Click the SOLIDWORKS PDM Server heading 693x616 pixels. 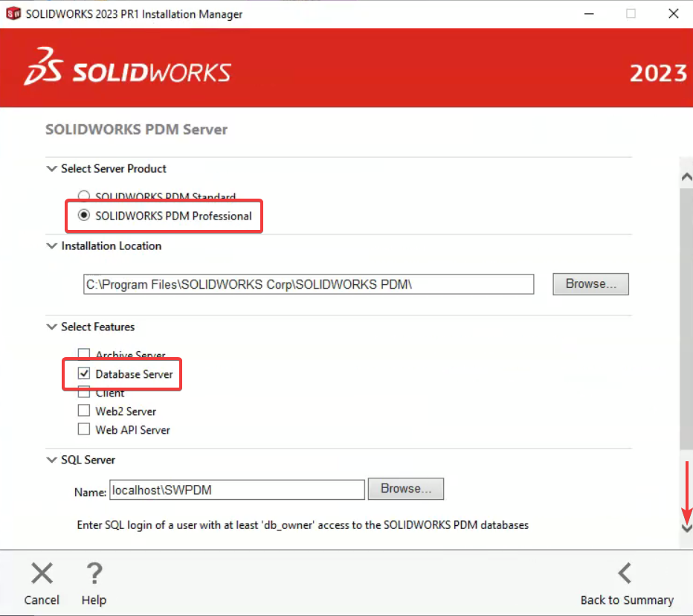pyautogui.click(x=136, y=129)
